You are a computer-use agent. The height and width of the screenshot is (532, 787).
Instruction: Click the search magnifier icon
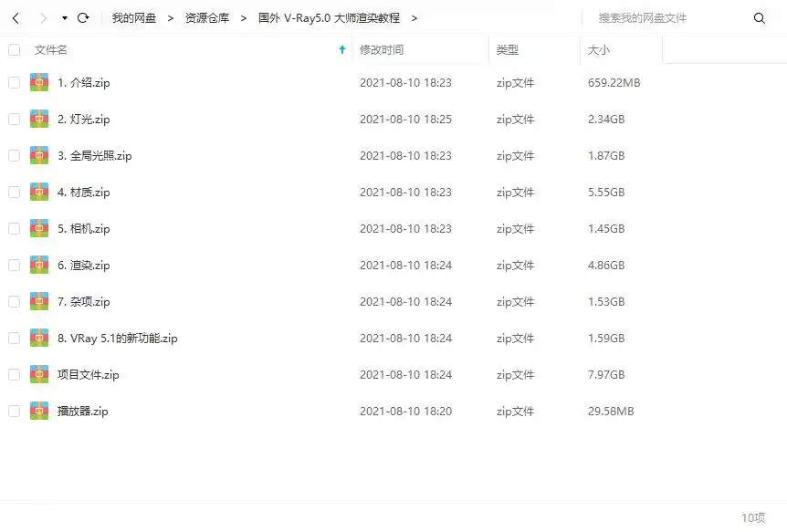click(x=759, y=18)
